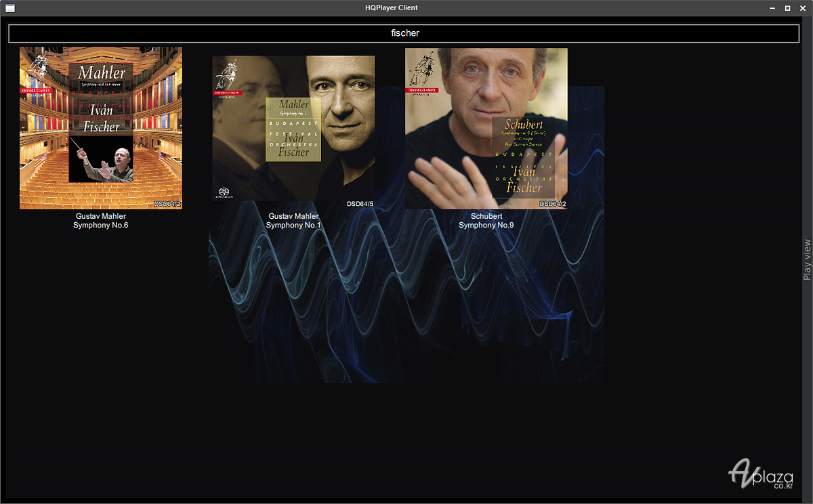Click "Gustav Mahler" above Symphony No.1
Image resolution: width=813 pixels, height=504 pixels.
(293, 216)
